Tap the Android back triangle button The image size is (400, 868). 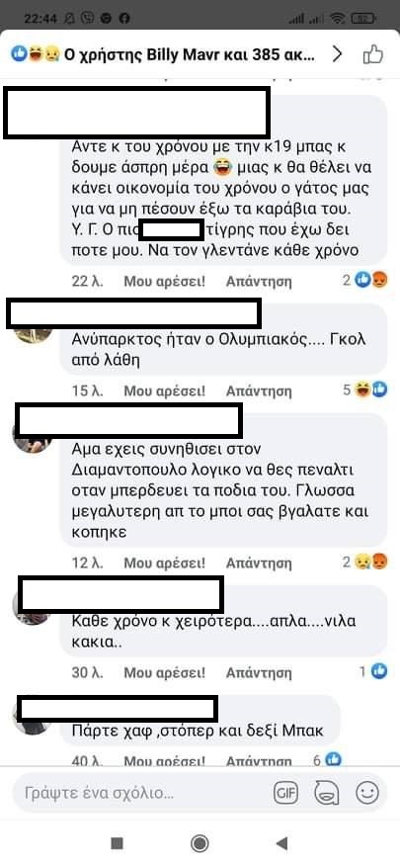tap(281, 843)
